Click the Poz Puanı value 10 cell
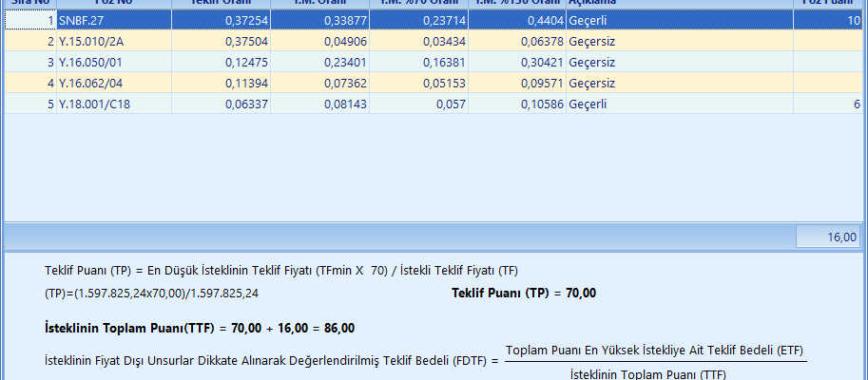 829,20
